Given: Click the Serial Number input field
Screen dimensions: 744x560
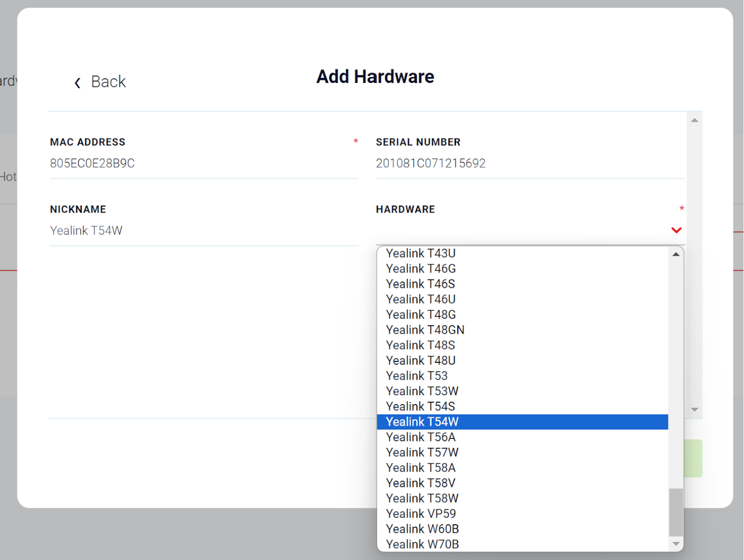Looking at the screenshot, I should click(530, 163).
